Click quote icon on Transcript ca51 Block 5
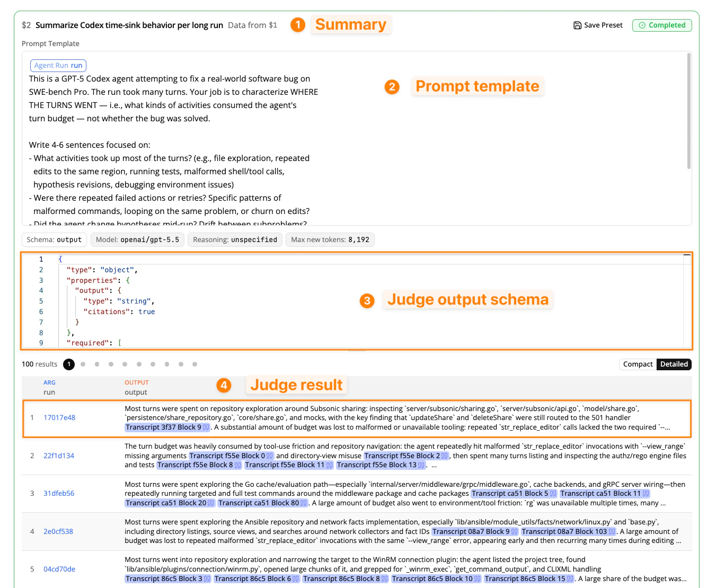This screenshot has height=588, width=716. coord(553,494)
